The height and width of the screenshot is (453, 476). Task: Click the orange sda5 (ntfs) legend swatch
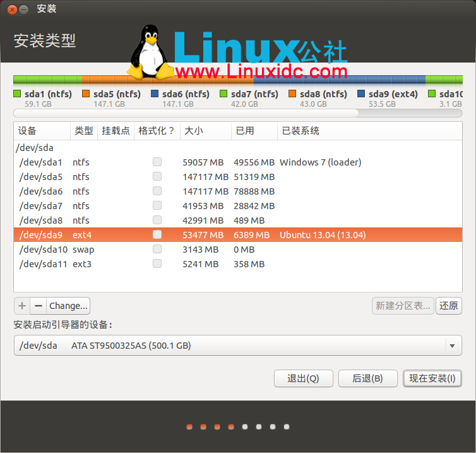(x=86, y=94)
